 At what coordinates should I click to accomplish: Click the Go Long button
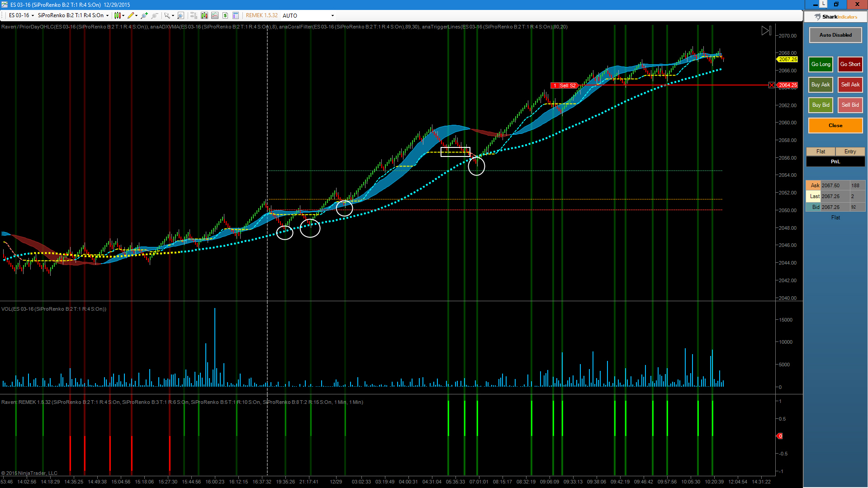click(x=821, y=64)
